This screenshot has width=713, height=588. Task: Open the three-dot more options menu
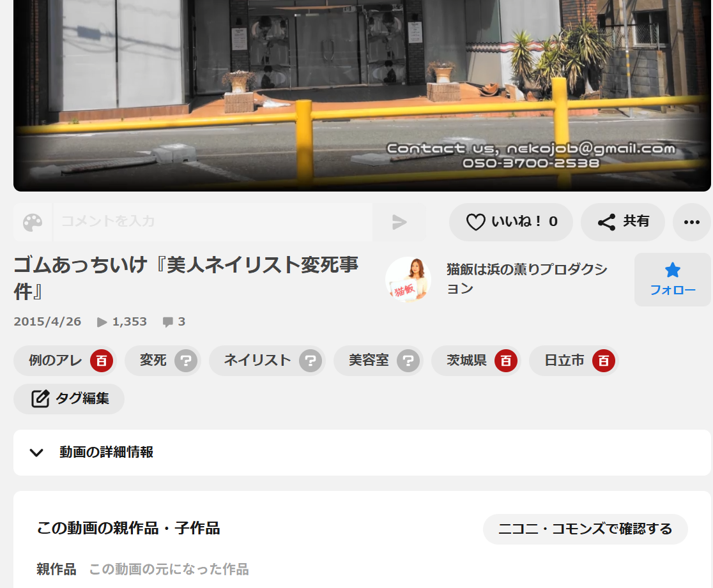pos(692,222)
